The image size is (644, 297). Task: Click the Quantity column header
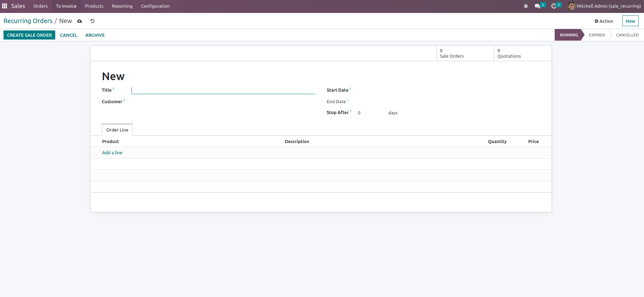497,141
